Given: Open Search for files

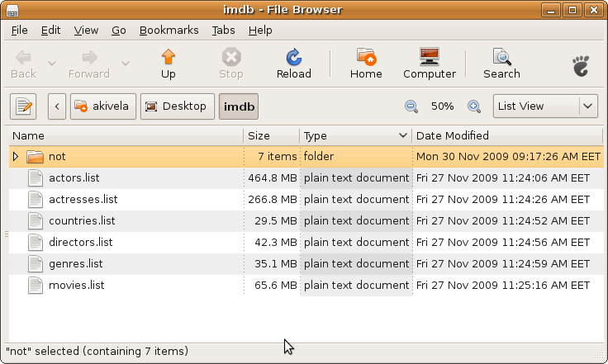Looking at the screenshot, I should [x=501, y=58].
